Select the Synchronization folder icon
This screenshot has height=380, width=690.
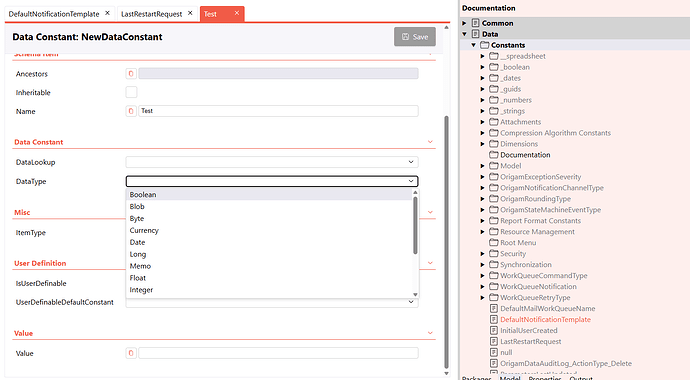tap(494, 264)
